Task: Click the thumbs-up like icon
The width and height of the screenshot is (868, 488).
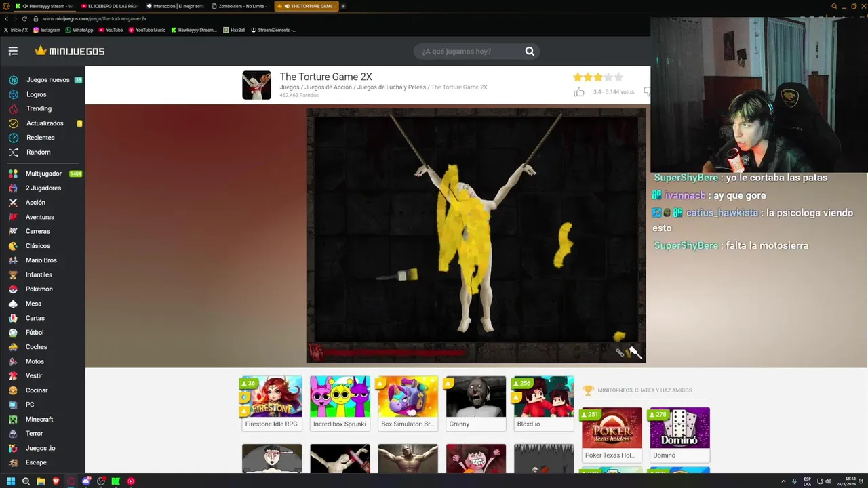Action: click(578, 91)
